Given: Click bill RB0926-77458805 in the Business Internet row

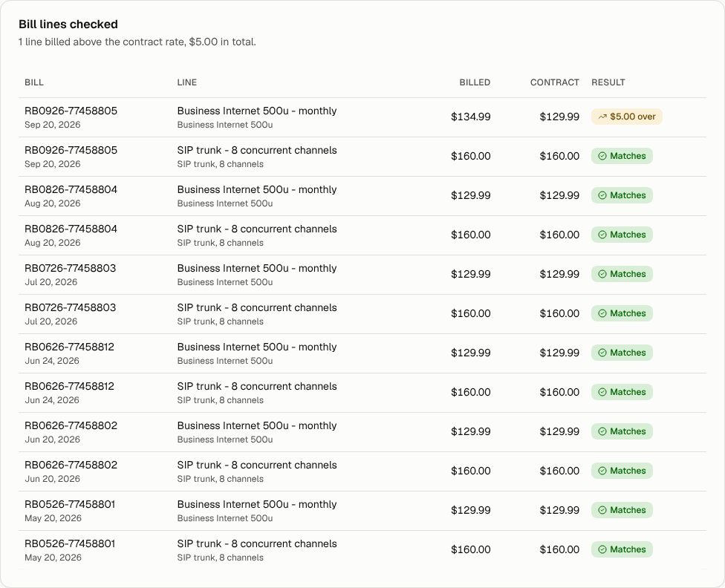Looking at the screenshot, I should 71,111.
